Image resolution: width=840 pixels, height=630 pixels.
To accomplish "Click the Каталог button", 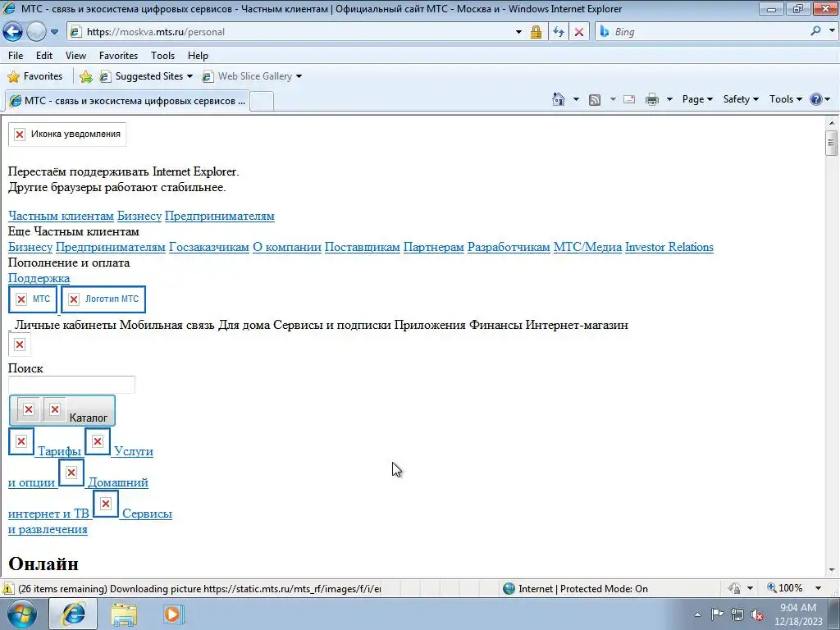I will 62,411.
